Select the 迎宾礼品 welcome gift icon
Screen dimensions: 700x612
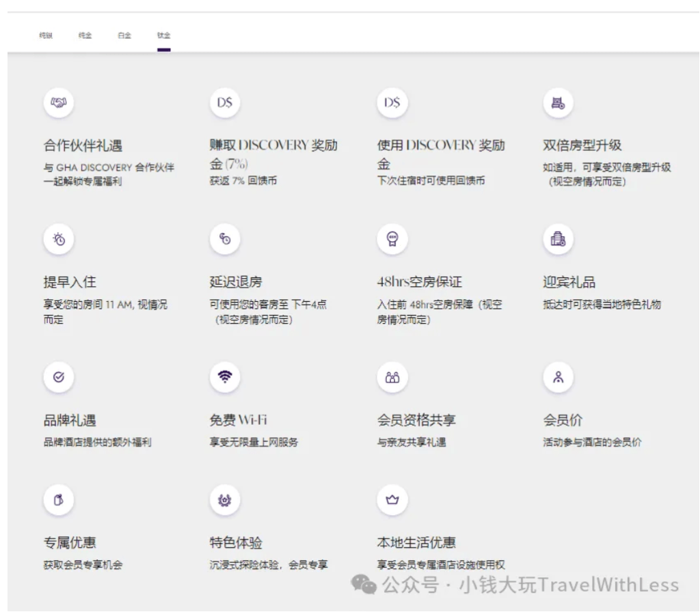[x=558, y=239]
